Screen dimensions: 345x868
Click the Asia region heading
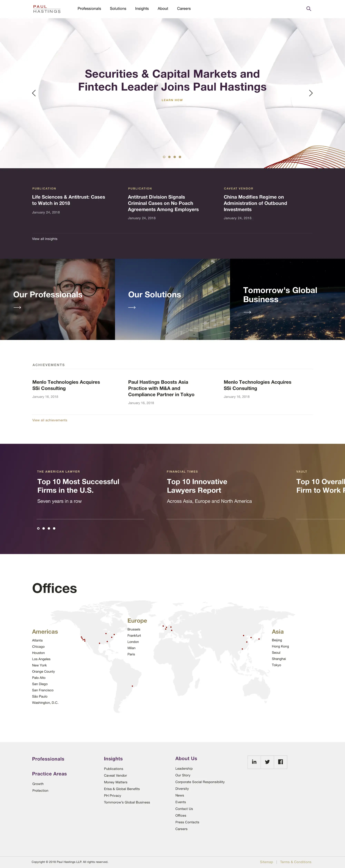pos(278,632)
